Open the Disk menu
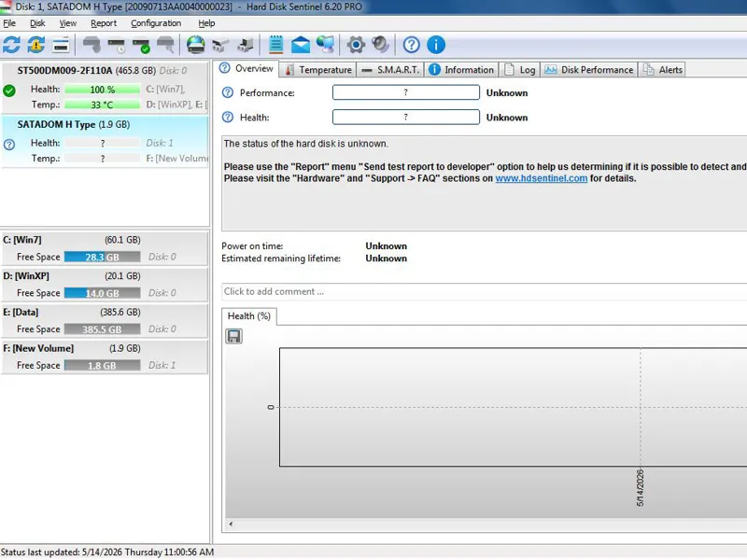Viewport: 747px width, 560px height. [x=37, y=23]
